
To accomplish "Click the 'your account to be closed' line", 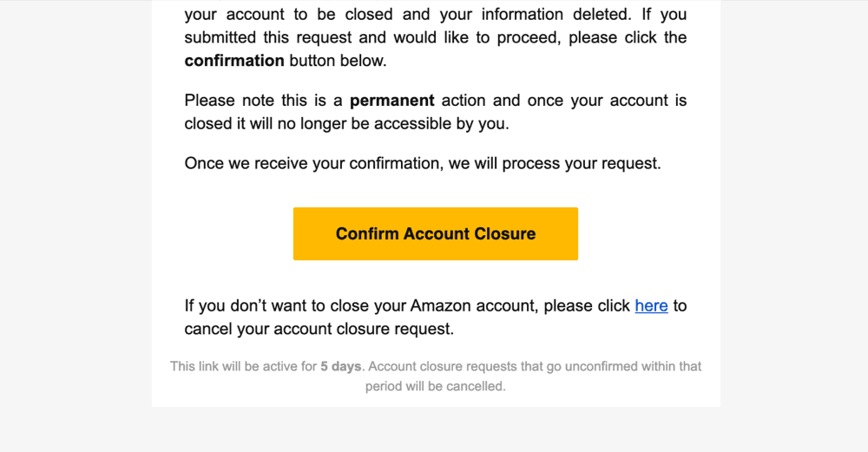I will (288, 15).
